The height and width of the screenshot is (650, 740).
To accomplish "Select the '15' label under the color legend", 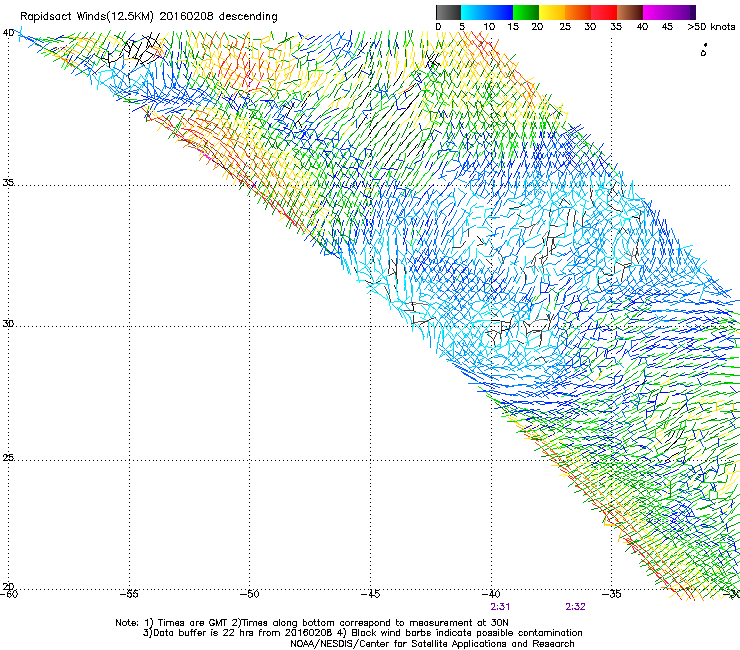I will [x=513, y=27].
